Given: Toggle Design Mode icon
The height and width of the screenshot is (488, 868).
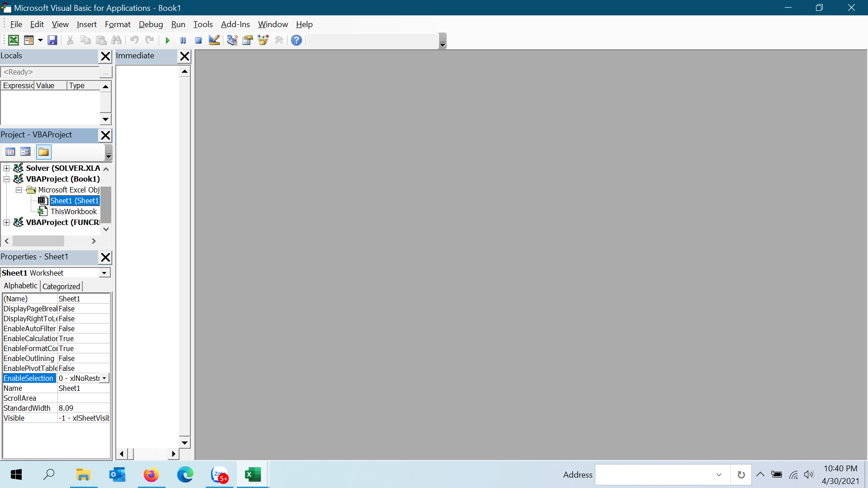Looking at the screenshot, I should [x=214, y=40].
